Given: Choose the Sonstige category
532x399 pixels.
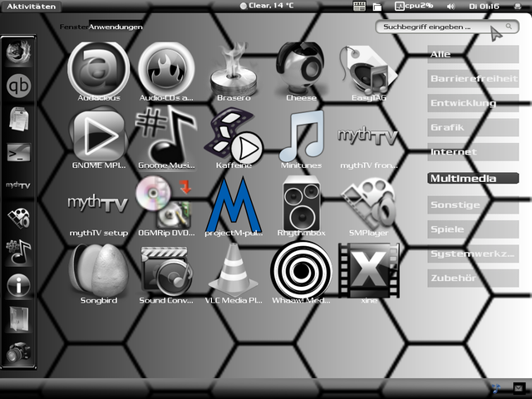Looking at the screenshot, I should coord(473,205).
